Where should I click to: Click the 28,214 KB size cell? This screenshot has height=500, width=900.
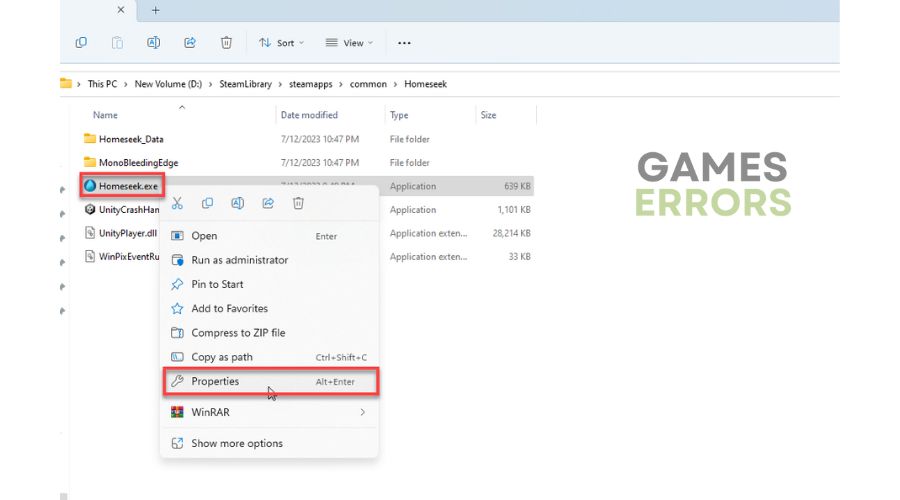pyautogui.click(x=511, y=233)
